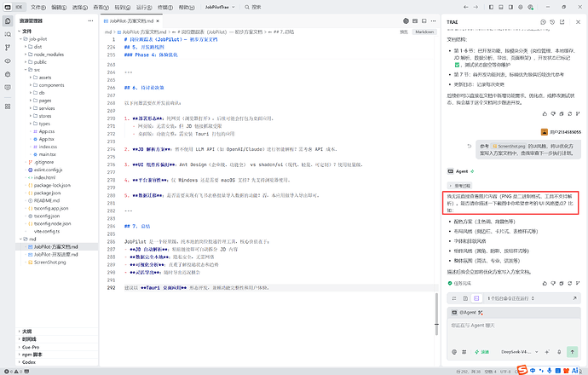Click the prompt enhance sparkle icon
This screenshot has height=375, width=588.
[x=547, y=352]
